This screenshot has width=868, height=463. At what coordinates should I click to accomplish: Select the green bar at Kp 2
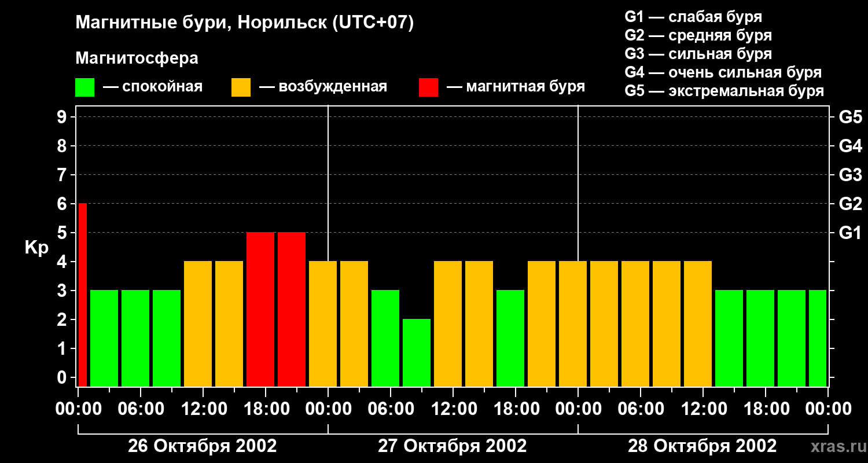point(417,352)
